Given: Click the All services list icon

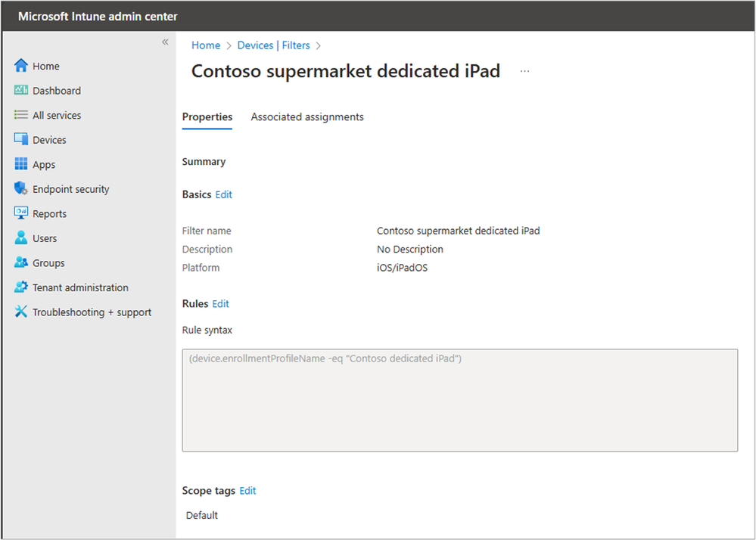Looking at the screenshot, I should [x=21, y=115].
